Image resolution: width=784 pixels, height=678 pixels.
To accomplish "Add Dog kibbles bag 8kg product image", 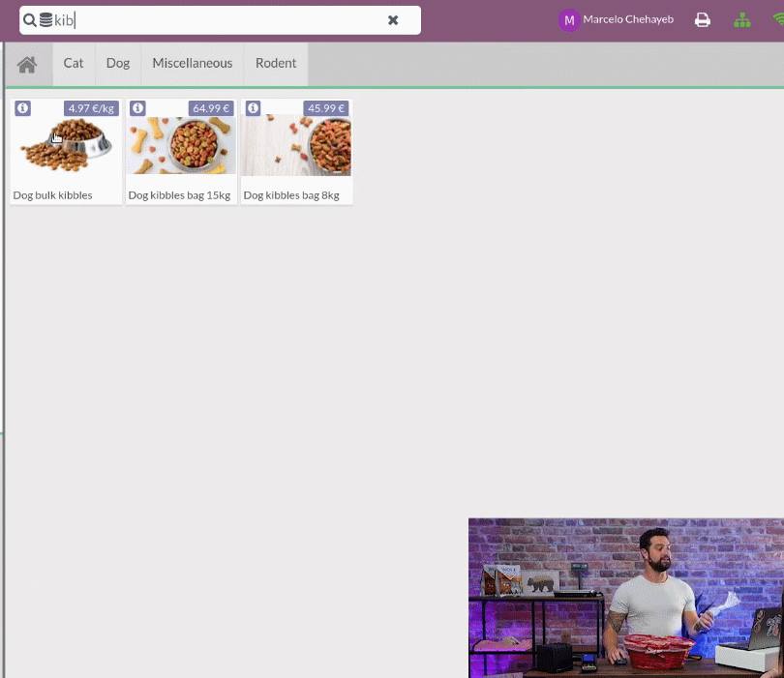I will pos(296,145).
